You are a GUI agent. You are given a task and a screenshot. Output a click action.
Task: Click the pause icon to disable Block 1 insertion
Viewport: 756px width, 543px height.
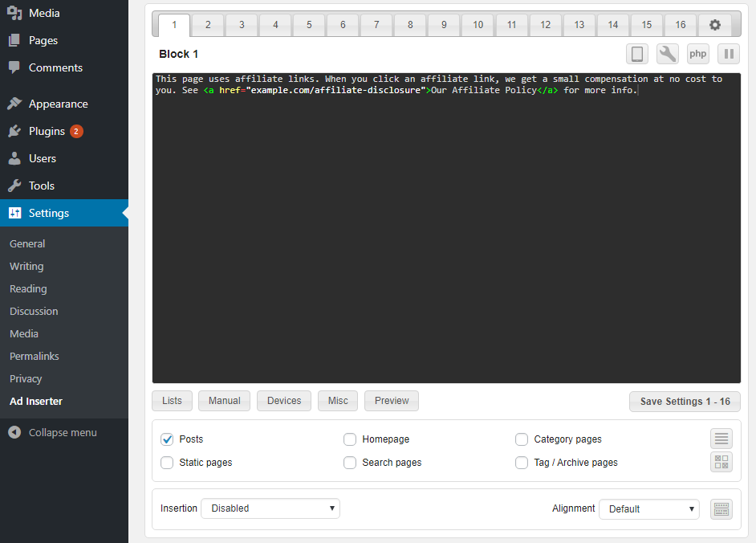(x=729, y=53)
